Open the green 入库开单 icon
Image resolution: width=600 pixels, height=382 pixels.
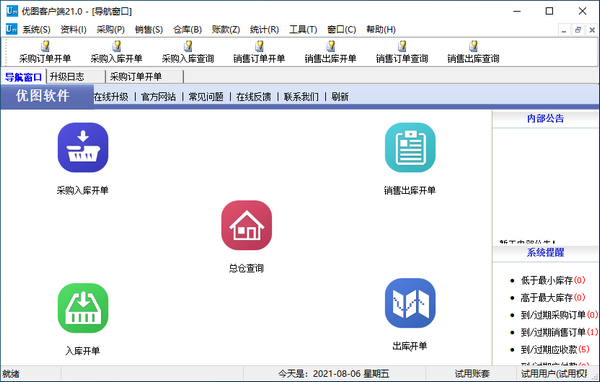pyautogui.click(x=83, y=308)
